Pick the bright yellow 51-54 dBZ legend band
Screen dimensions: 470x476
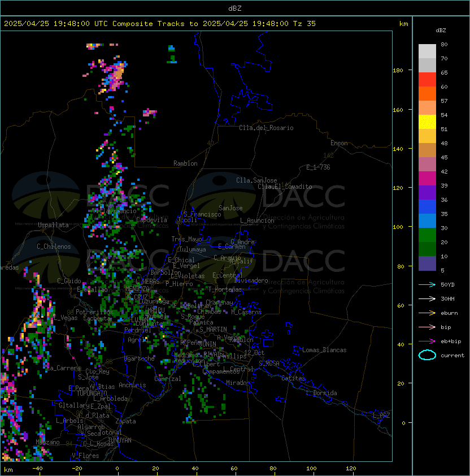tap(427, 122)
